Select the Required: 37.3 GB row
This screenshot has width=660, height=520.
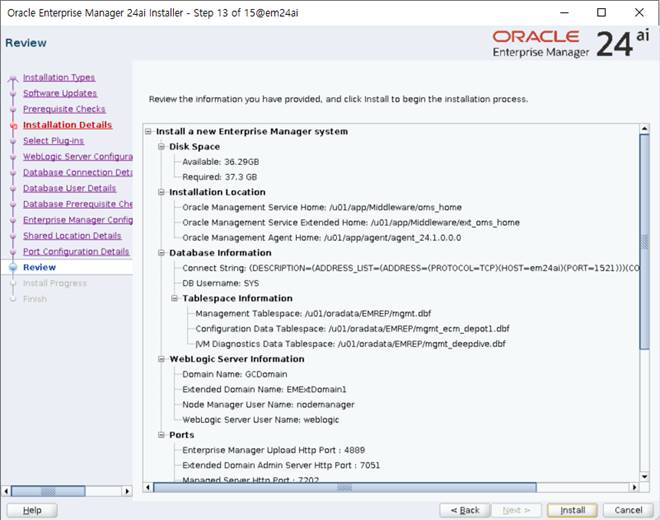(219, 177)
